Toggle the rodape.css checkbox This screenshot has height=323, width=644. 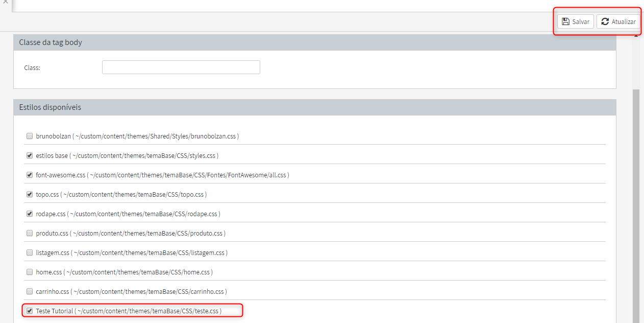point(30,214)
